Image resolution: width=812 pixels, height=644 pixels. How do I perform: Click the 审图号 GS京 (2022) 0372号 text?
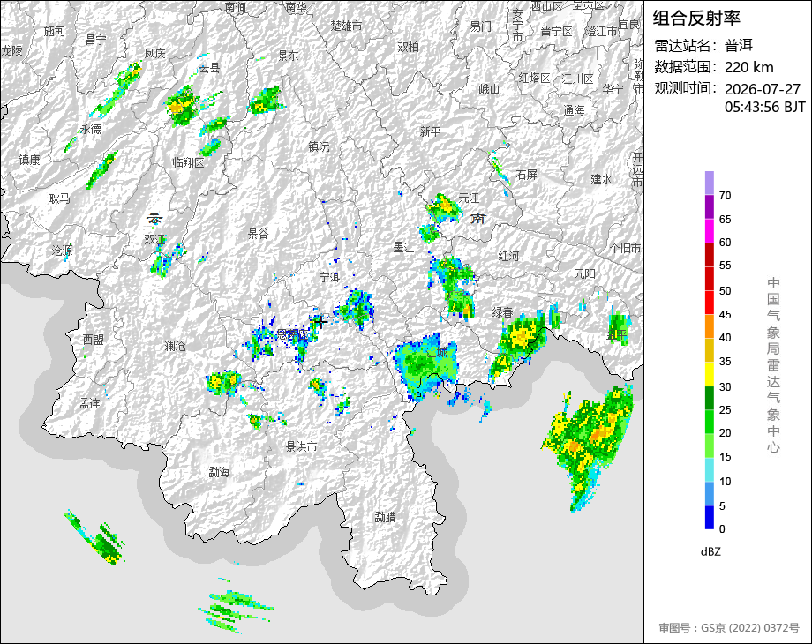tap(729, 628)
